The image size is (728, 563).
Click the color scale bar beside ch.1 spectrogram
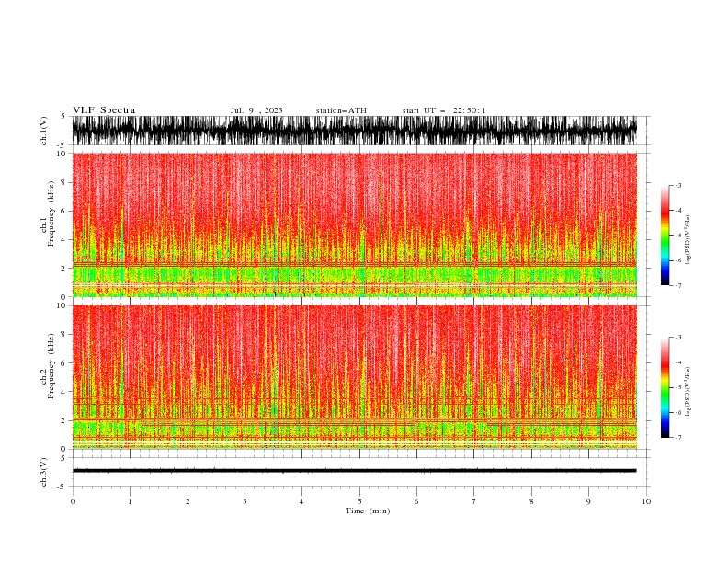(x=665, y=236)
